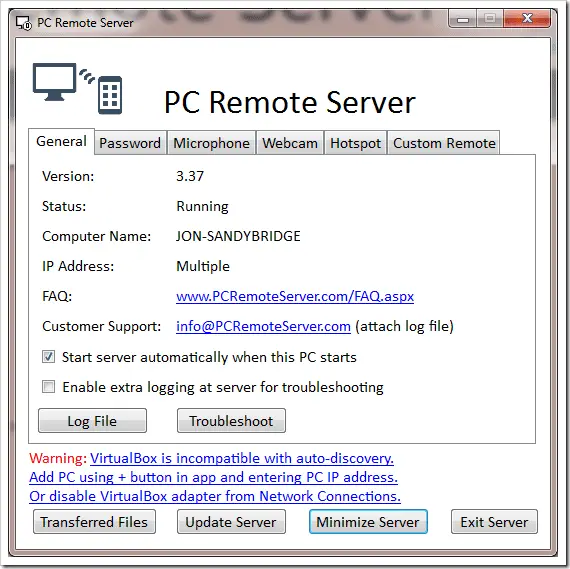Close the window with the red X

527,19
